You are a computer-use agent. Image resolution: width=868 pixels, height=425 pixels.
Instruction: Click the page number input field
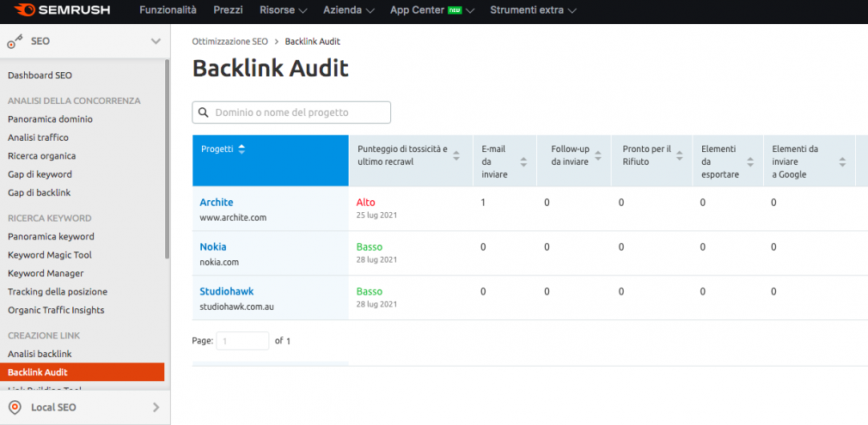tap(242, 341)
